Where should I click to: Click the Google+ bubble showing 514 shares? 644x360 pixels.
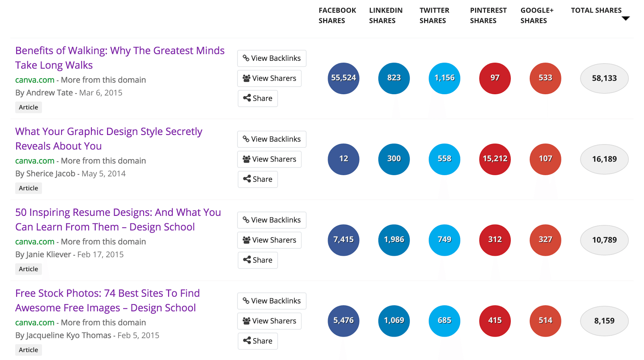click(x=545, y=321)
